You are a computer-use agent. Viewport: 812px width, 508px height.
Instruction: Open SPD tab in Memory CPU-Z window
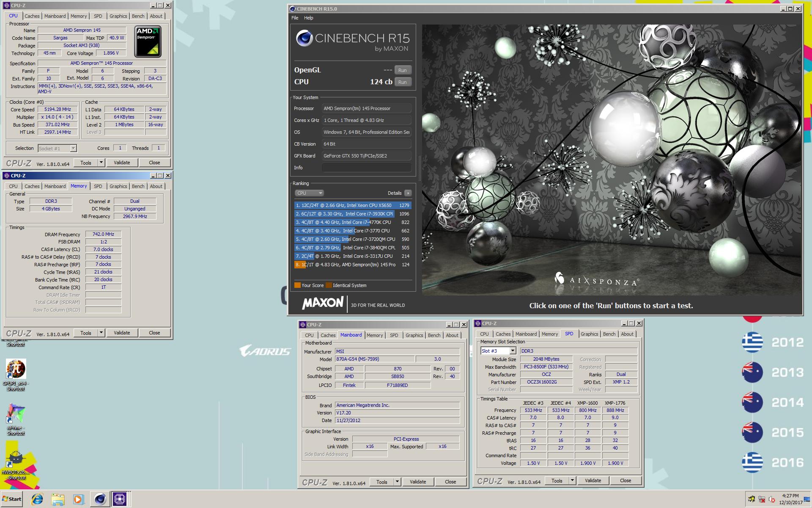tap(98, 186)
